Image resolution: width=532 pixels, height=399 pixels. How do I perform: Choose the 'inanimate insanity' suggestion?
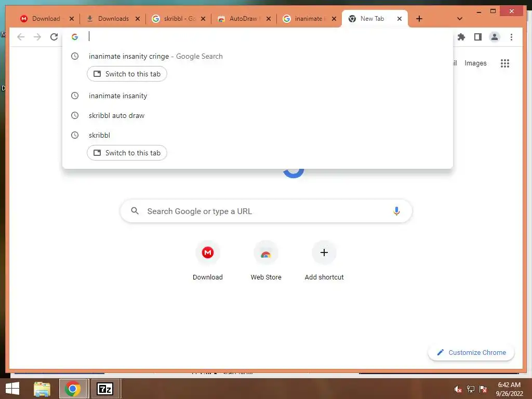pos(257,96)
